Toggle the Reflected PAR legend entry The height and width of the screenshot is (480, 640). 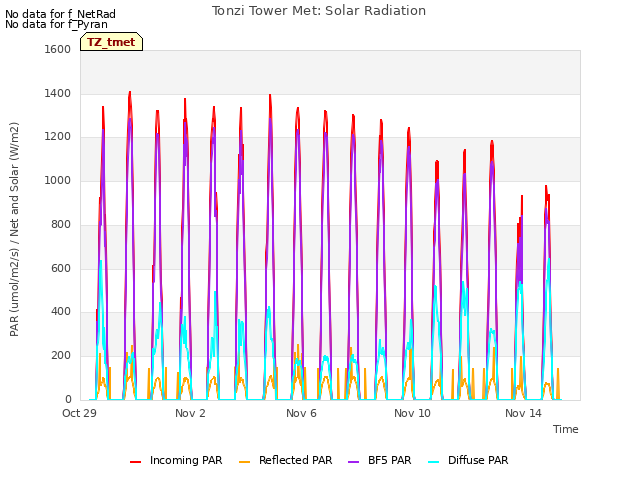click(285, 460)
